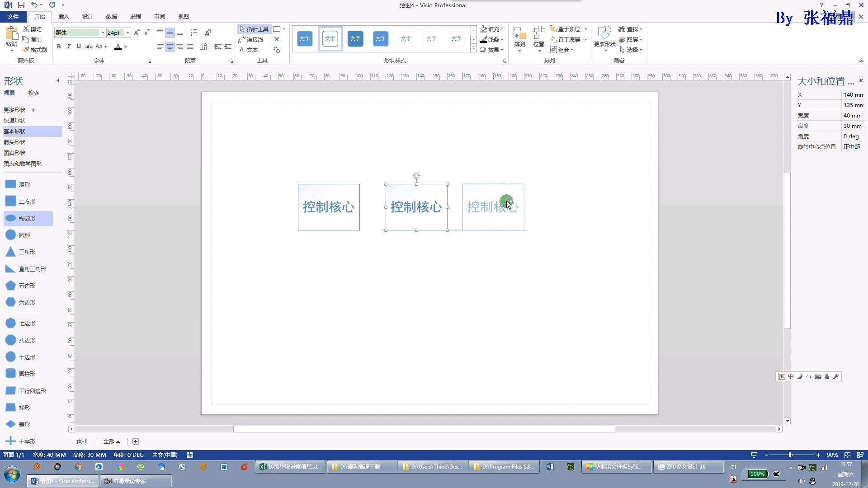
Task: Click Send to Back (置于底层)
Action: click(566, 39)
